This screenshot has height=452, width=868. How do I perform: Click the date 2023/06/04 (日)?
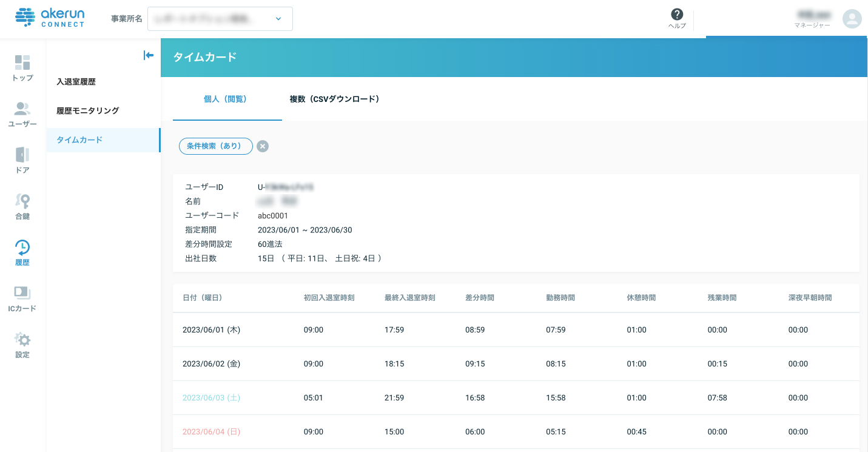click(x=212, y=432)
